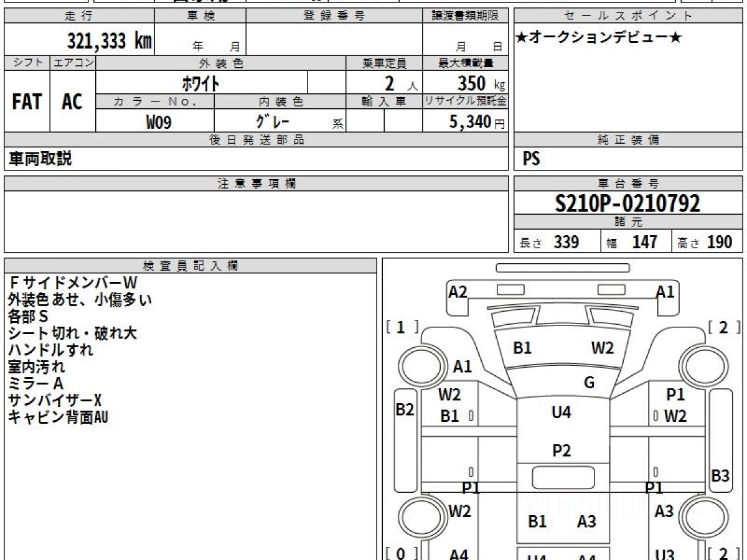Viewport: 747px width, 560px height.
Task: Select the note ハンドルすれ
Action: coord(50,350)
